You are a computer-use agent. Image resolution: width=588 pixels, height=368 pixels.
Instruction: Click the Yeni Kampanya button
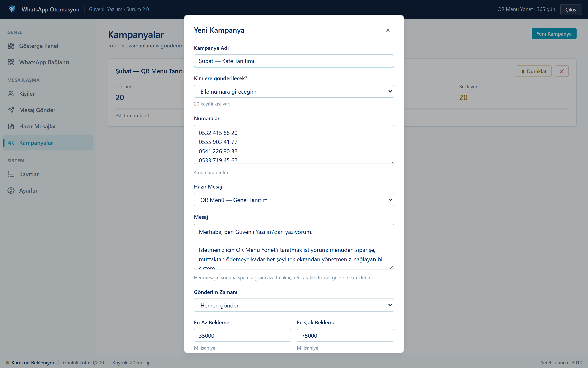pos(554,34)
